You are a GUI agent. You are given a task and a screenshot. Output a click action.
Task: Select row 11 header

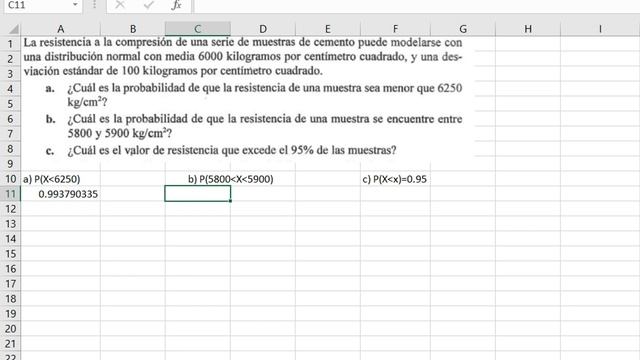10,194
